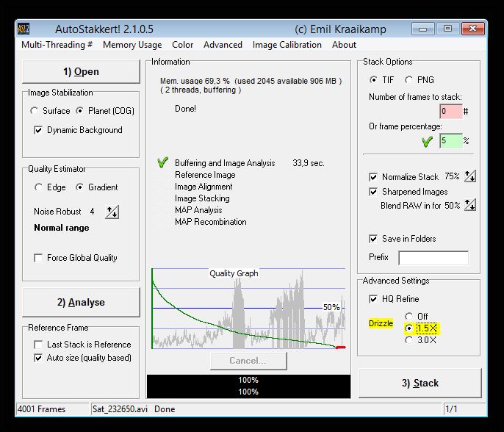Viewport: 504px width, 432px height.
Task: Minimize the AutoStakkert window
Action: (x=423, y=29)
